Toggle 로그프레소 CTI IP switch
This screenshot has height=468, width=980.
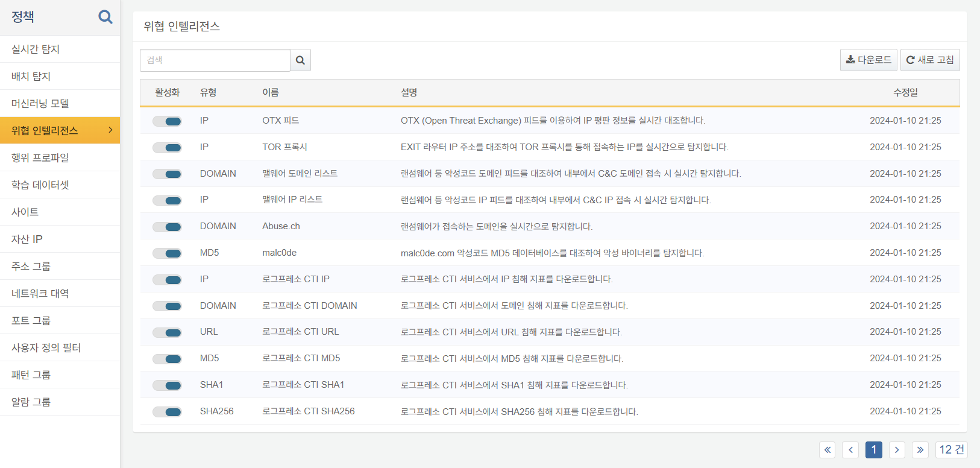pos(167,280)
